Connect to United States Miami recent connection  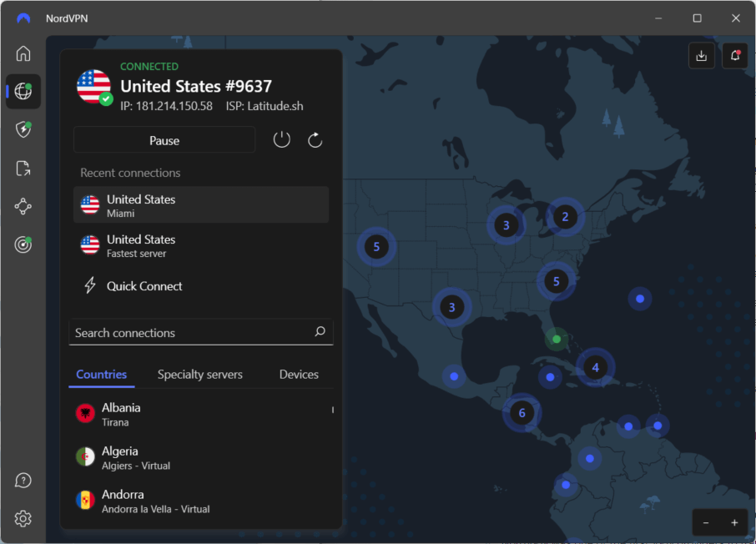pos(201,205)
